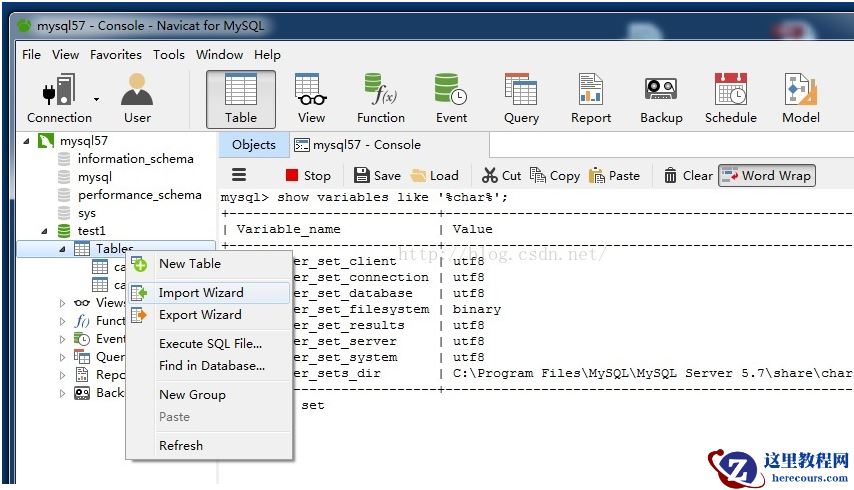Open the View objects icon
854x490 pixels.
pos(311,99)
